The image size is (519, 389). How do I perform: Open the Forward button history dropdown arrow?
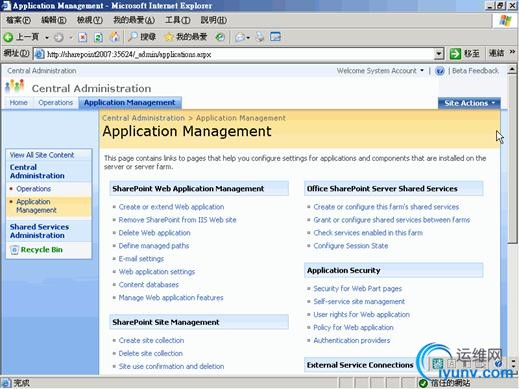pyautogui.click(x=70, y=38)
